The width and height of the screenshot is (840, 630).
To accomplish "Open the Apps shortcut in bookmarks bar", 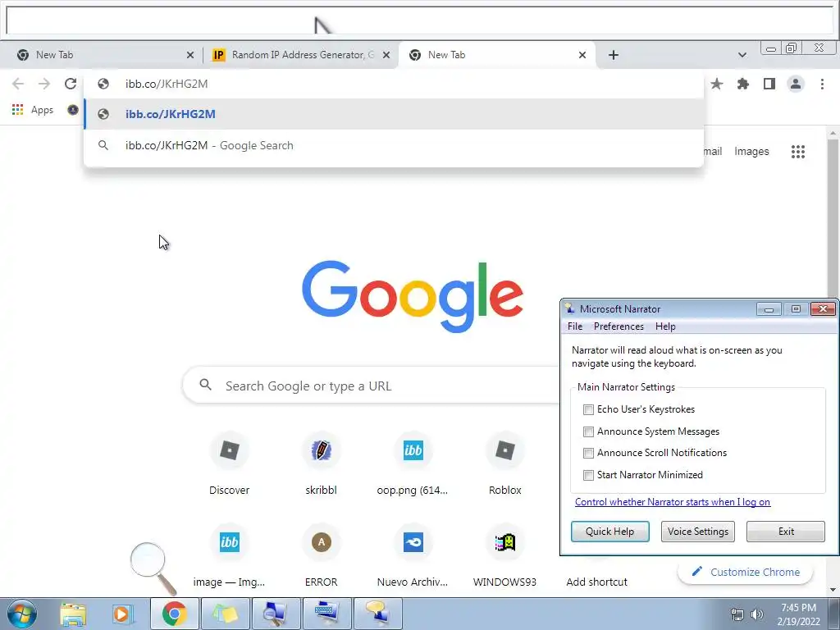I will coord(33,110).
